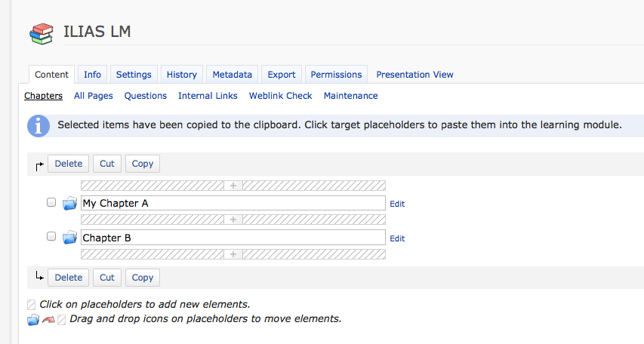The image size is (644, 344).
Task: Click the Chapter B title input field
Action: click(233, 238)
